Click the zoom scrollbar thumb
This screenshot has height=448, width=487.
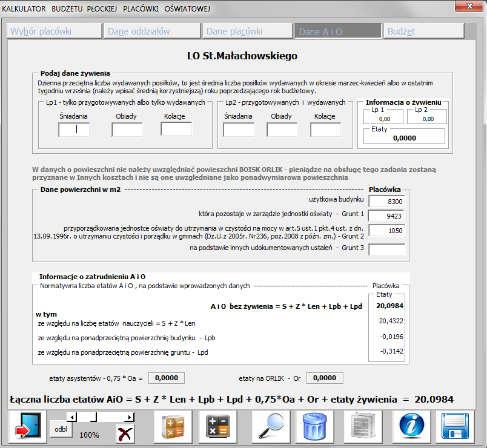pos(94,417)
